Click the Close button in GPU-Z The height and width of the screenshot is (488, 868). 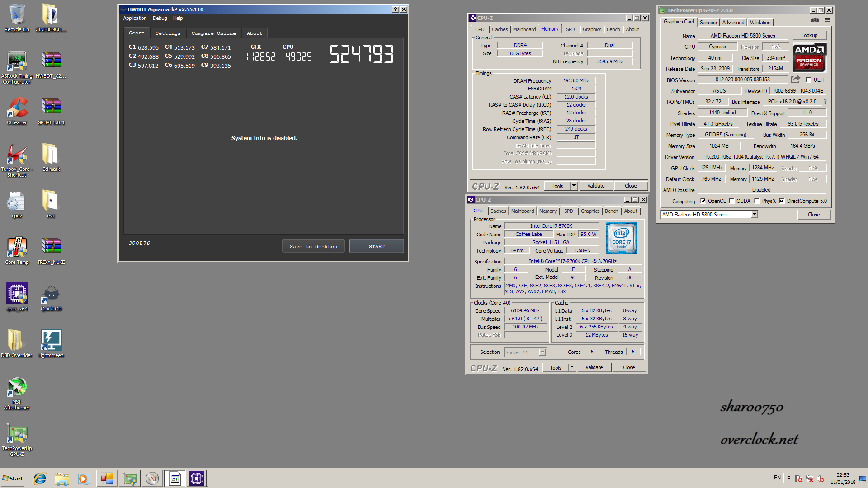(814, 215)
